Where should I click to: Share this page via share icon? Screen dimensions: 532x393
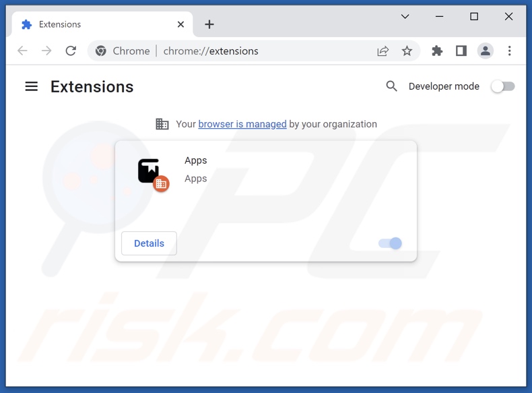383,51
